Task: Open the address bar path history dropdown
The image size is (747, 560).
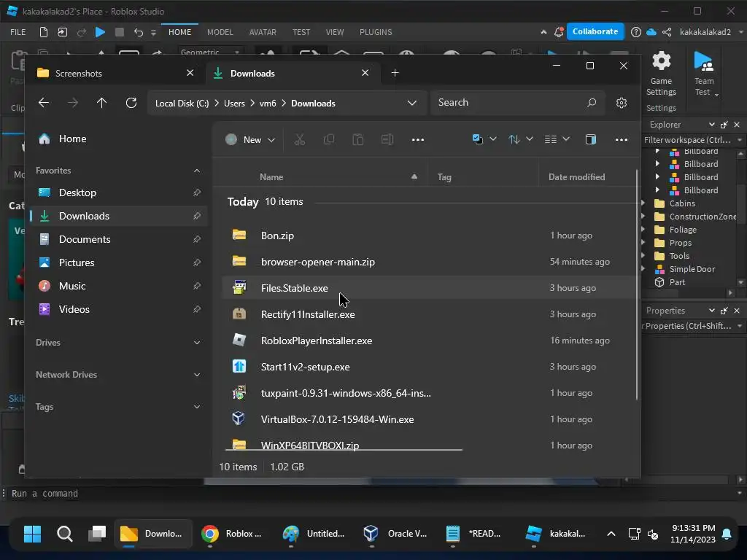Action: (412, 103)
